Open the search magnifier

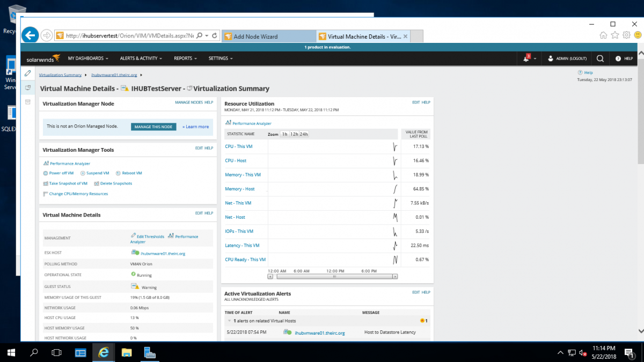click(600, 58)
